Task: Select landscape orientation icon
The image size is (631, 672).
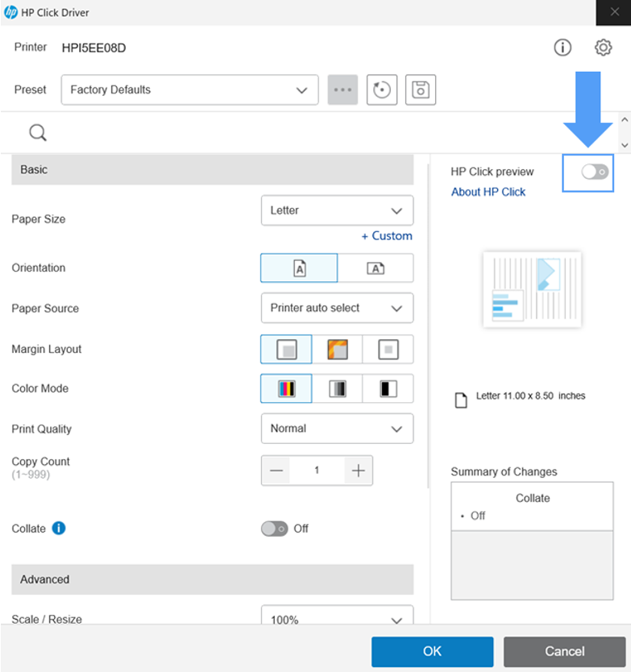Action: pos(375,268)
